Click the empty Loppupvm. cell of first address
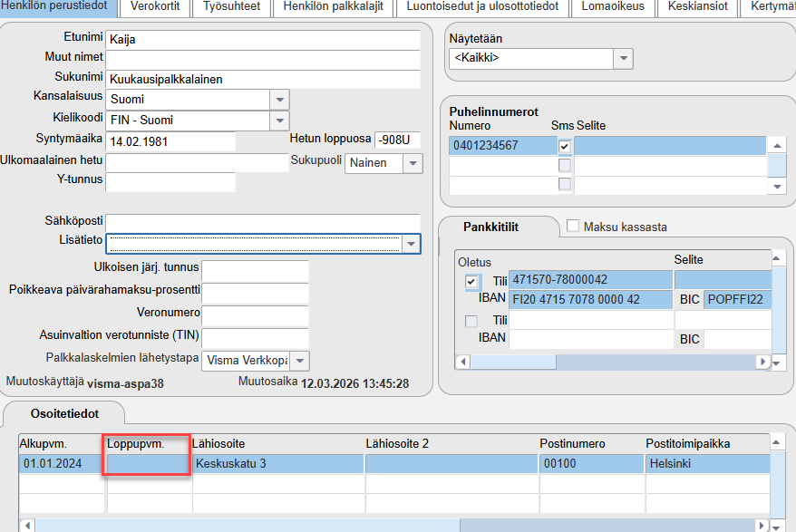 click(149, 464)
